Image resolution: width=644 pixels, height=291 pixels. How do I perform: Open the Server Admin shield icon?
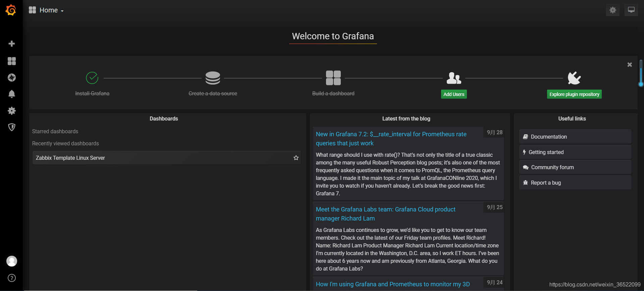12,127
